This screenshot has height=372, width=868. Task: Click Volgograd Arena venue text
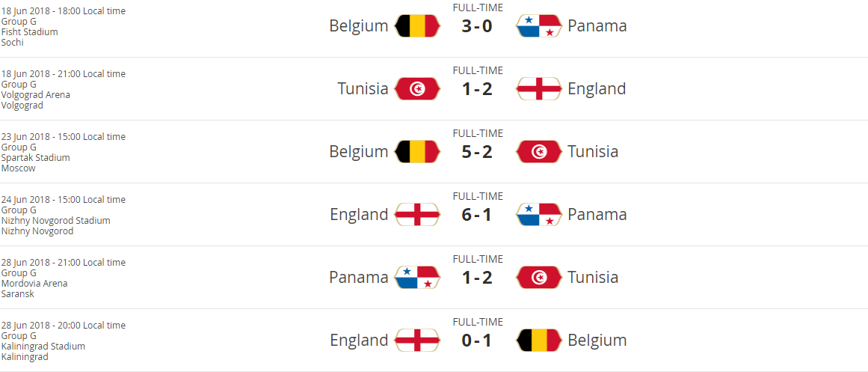36,95
